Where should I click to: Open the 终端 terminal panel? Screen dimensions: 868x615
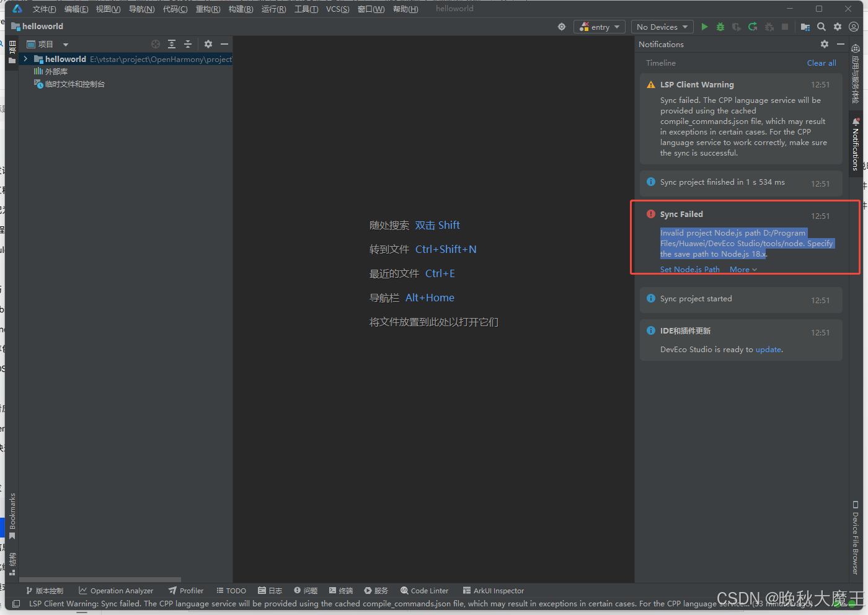point(340,590)
